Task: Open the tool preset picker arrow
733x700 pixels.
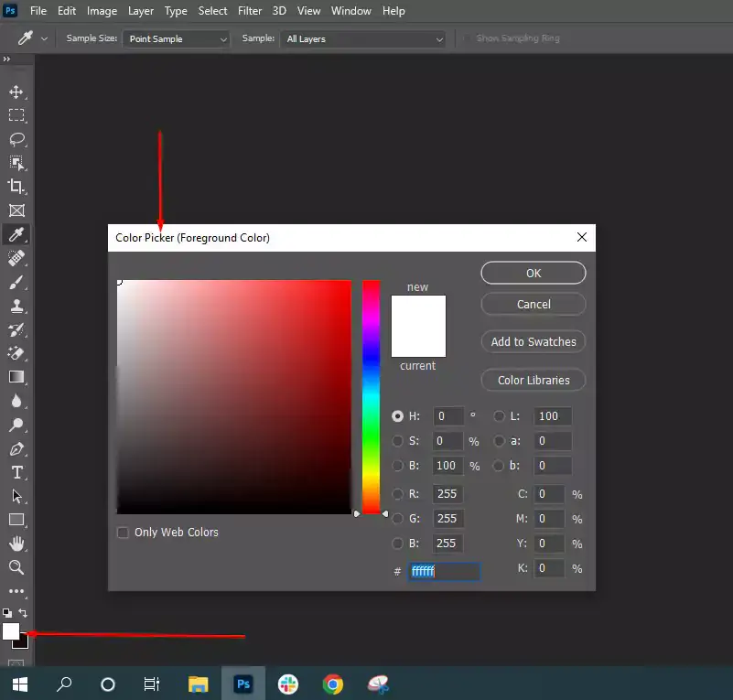Action: pyautogui.click(x=44, y=38)
